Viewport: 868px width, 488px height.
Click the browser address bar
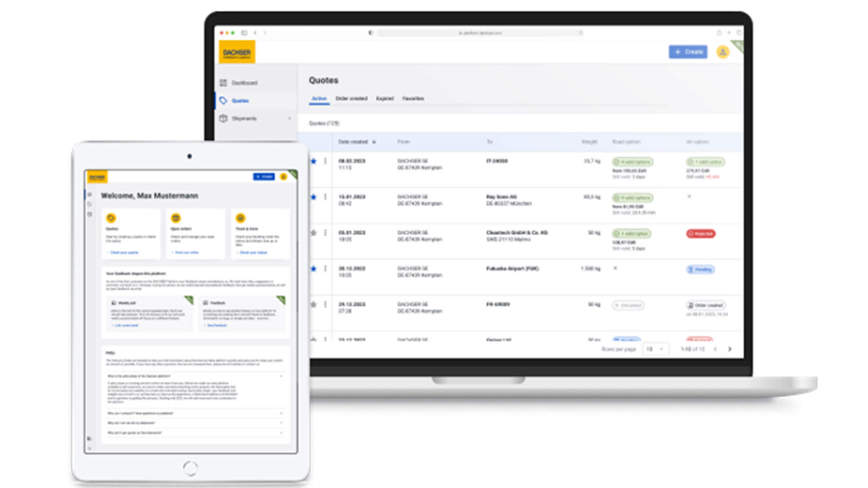tap(480, 33)
